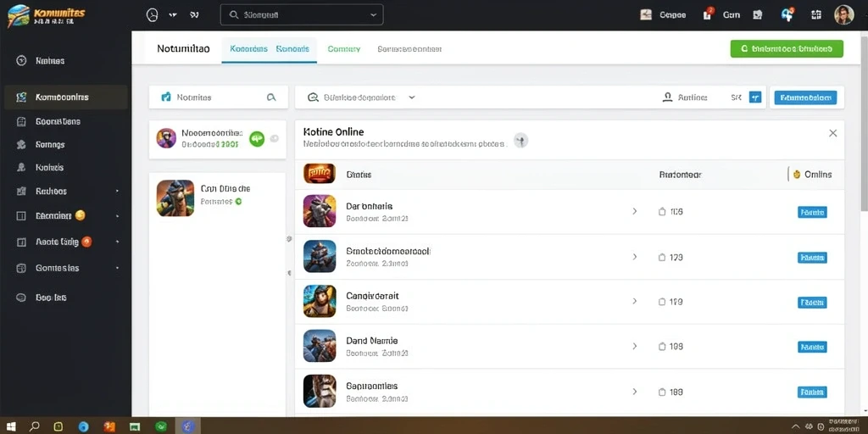Open the grid apps icon in the top bar
Image resolution: width=868 pixels, height=434 pixels.
816,15
